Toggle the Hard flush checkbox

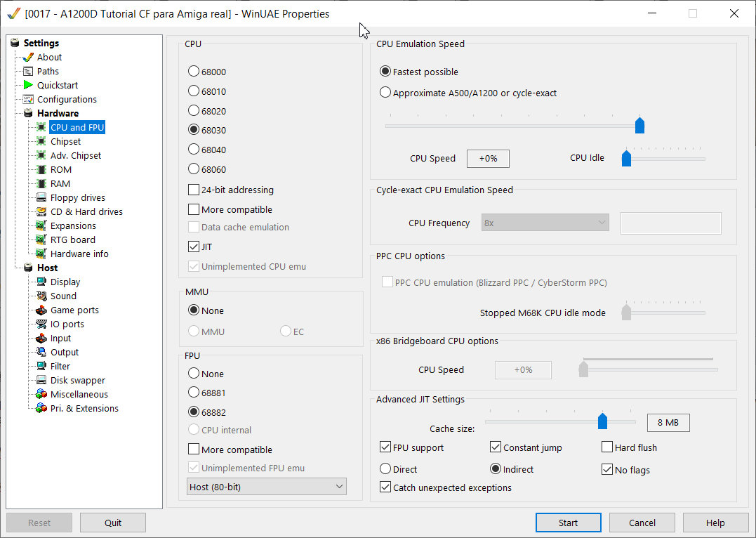pos(607,447)
